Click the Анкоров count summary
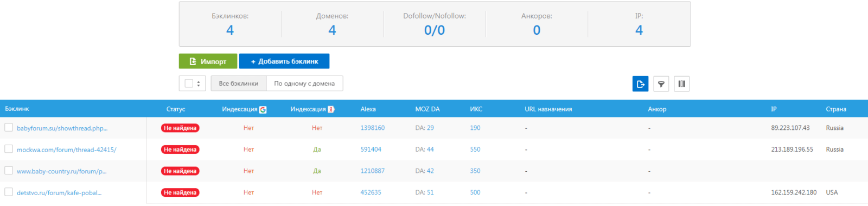 click(x=537, y=24)
